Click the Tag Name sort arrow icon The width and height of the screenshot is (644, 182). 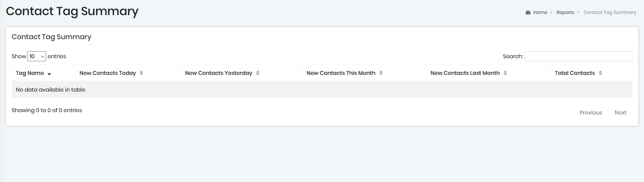click(x=49, y=74)
